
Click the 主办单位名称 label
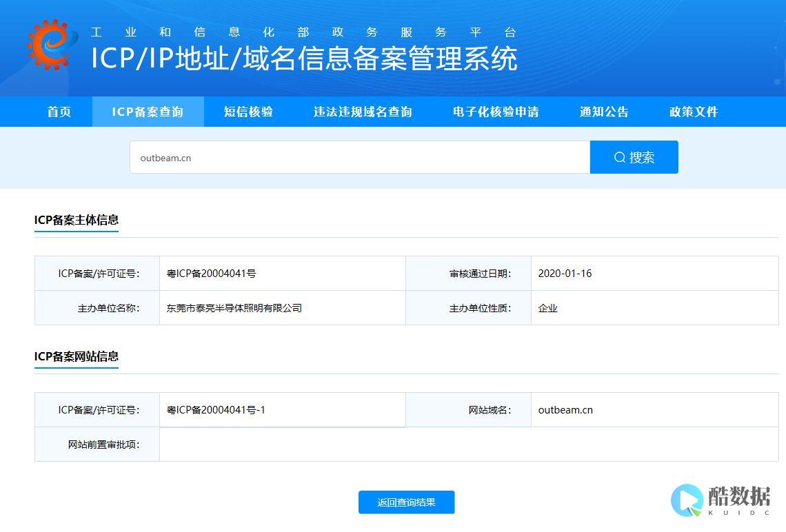108,308
